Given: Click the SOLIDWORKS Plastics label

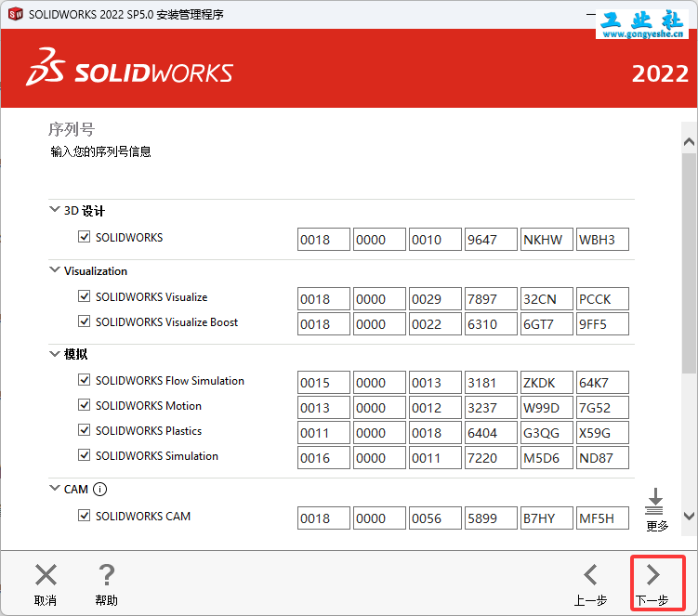Looking at the screenshot, I should click(x=148, y=431).
